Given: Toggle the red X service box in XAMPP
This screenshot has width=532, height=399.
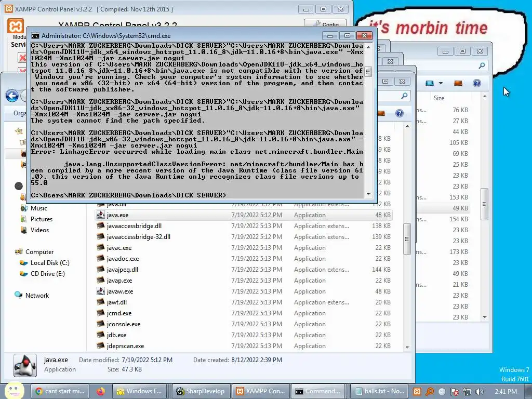Looking at the screenshot, I should click(22, 57).
